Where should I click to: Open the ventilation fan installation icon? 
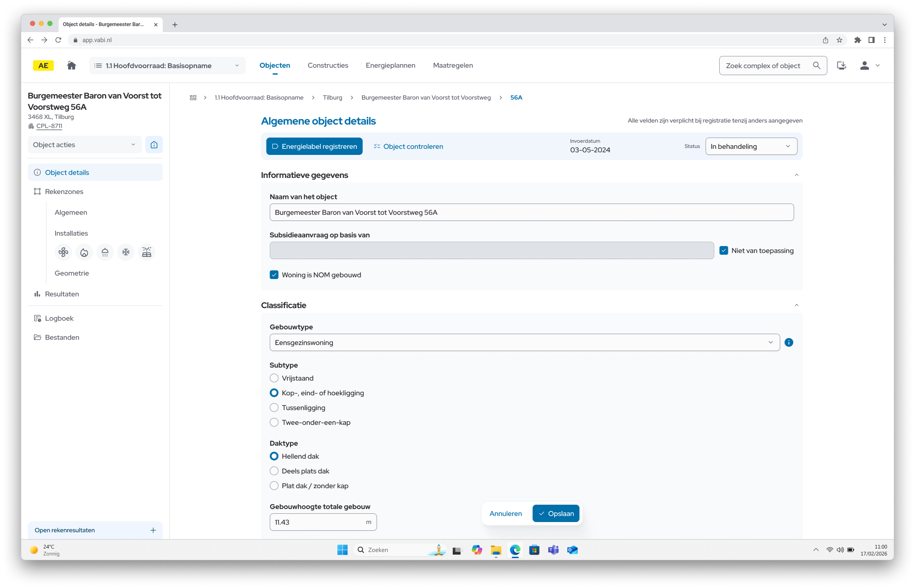click(x=63, y=252)
